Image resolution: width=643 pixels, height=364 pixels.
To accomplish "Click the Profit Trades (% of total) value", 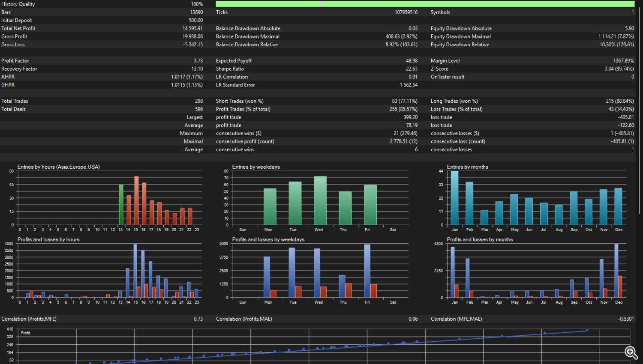I will coord(403,109).
